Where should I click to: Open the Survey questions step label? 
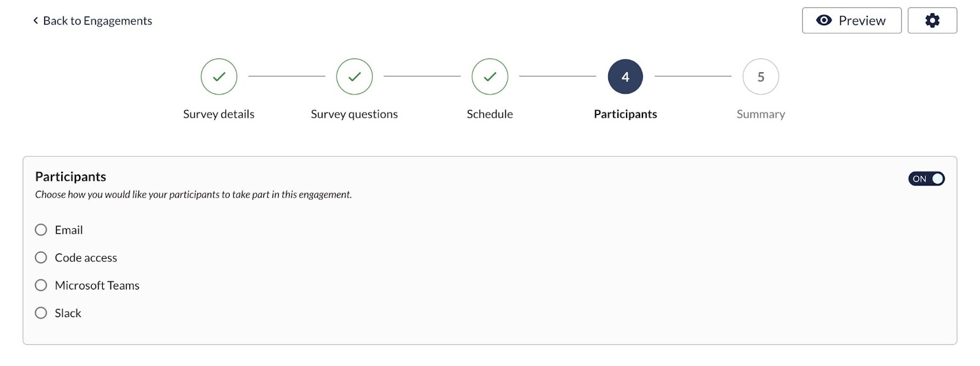point(354,114)
